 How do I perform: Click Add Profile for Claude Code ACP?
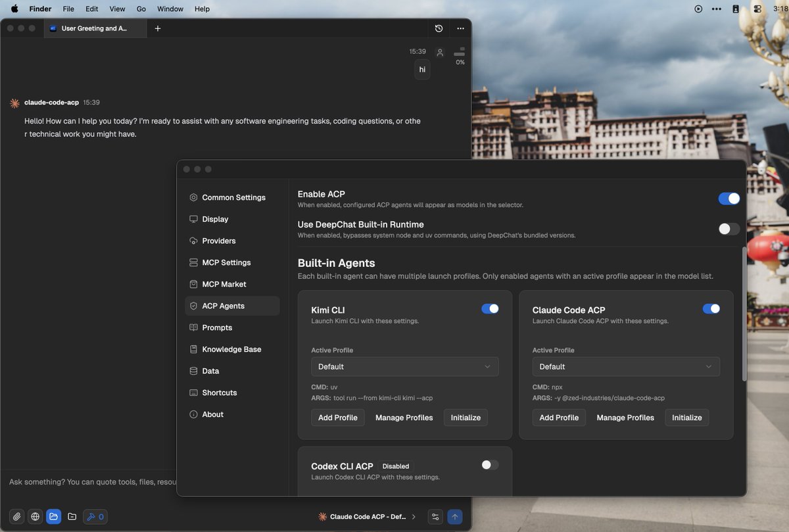(559, 418)
